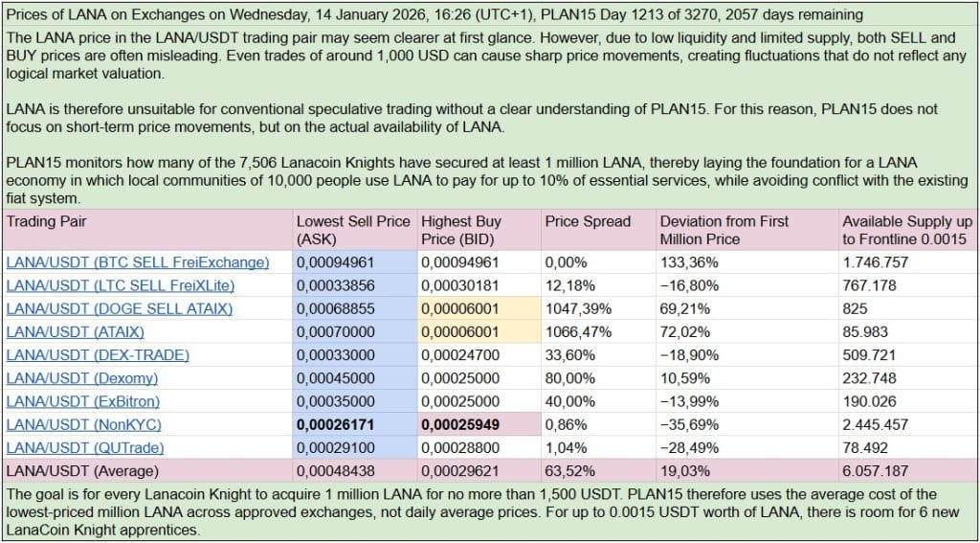Select the Price Spread column header
980x543 pixels.
click(588, 221)
